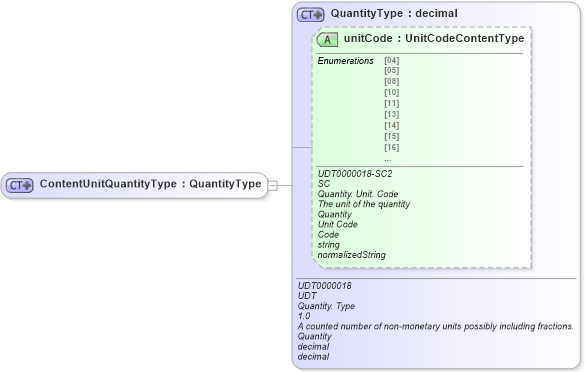Select enumeration value [11]
The width and height of the screenshot is (585, 372).
click(x=392, y=103)
